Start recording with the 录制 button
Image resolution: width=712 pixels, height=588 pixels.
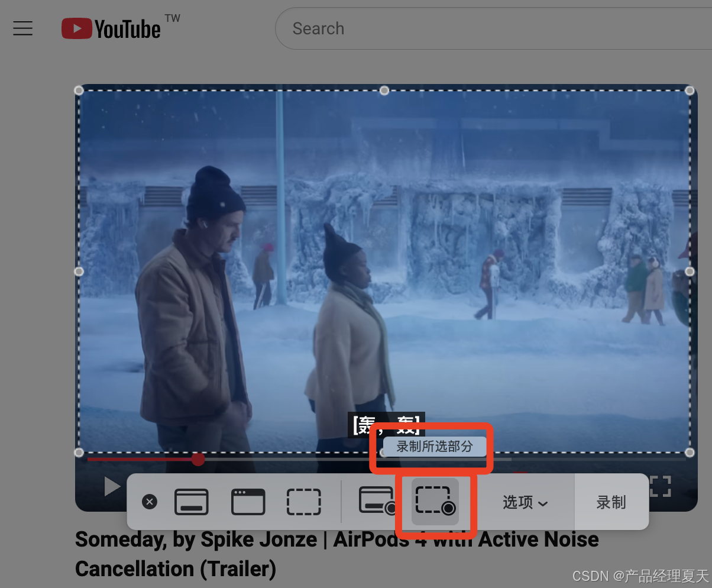tap(611, 502)
